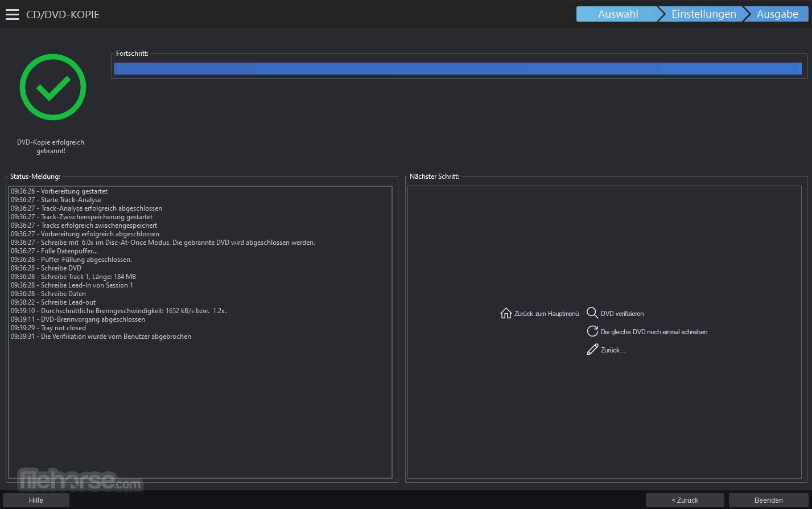
Task: Click the Fortschritt label
Action: 132,54
